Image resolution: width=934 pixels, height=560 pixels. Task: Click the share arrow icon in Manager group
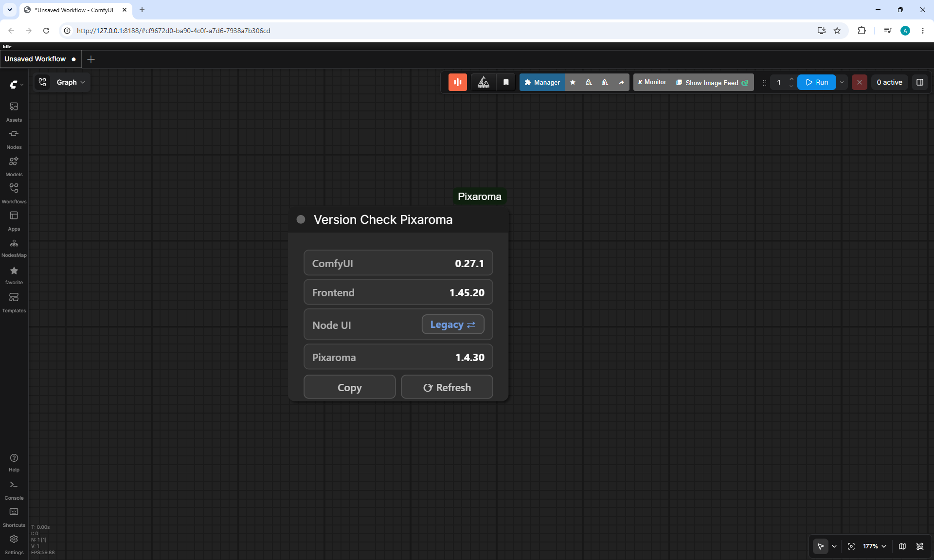pyautogui.click(x=621, y=82)
